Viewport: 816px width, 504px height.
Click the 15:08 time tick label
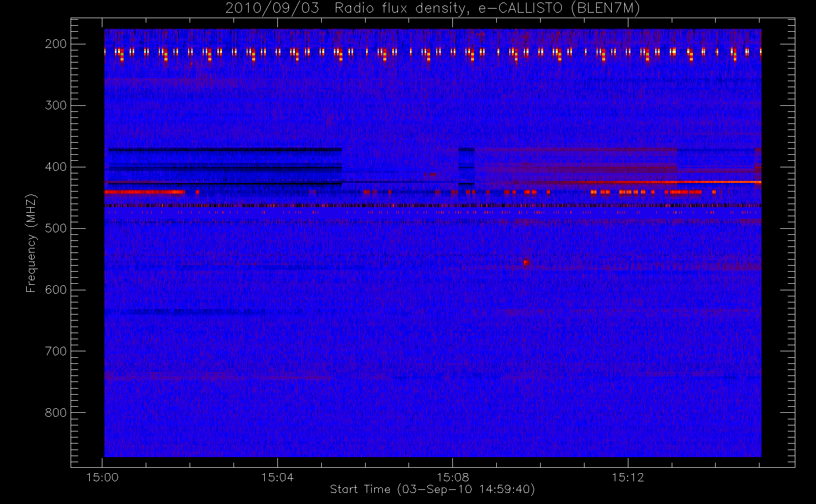click(452, 477)
